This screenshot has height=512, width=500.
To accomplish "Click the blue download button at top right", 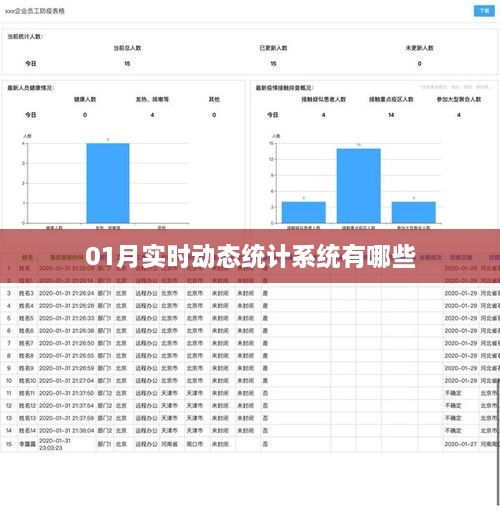I will [484, 11].
